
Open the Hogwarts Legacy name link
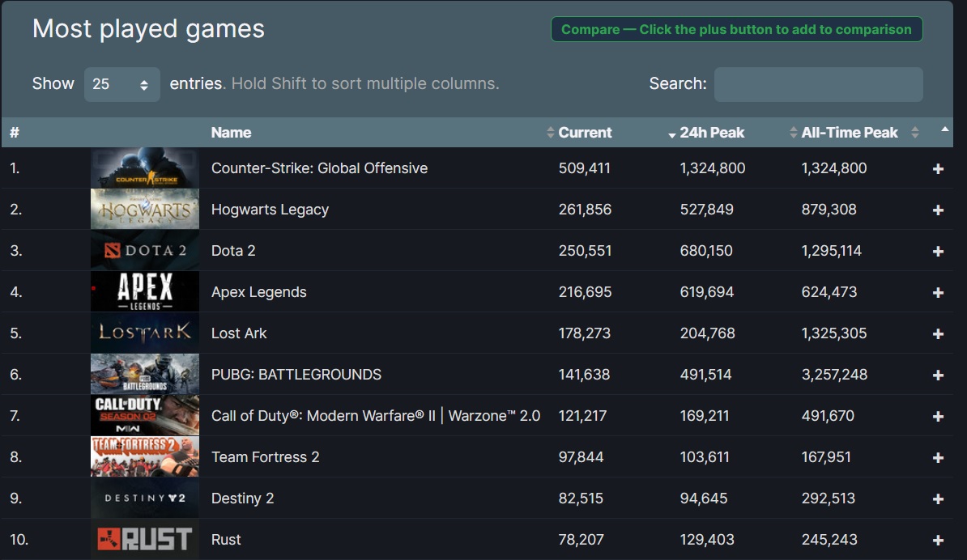[x=271, y=210]
